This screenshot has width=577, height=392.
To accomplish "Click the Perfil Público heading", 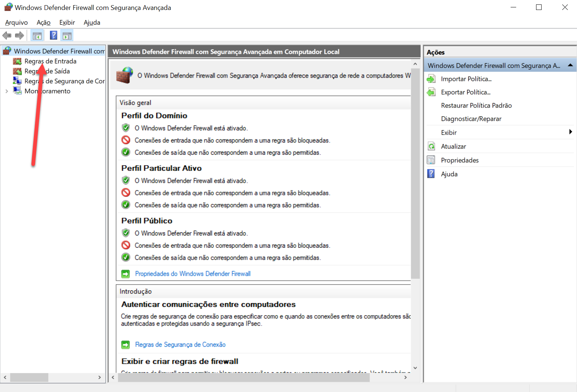I will click(147, 221).
